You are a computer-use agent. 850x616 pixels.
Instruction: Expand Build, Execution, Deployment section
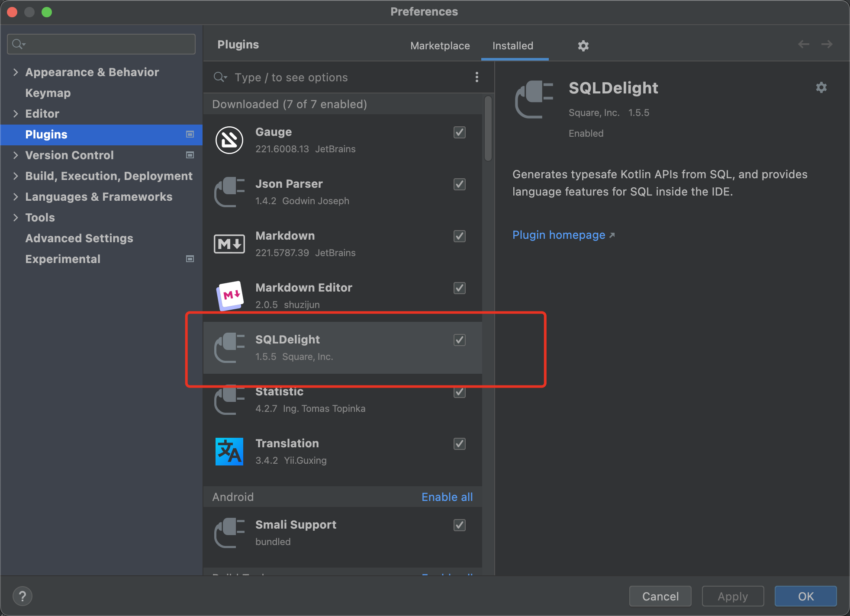click(x=16, y=176)
